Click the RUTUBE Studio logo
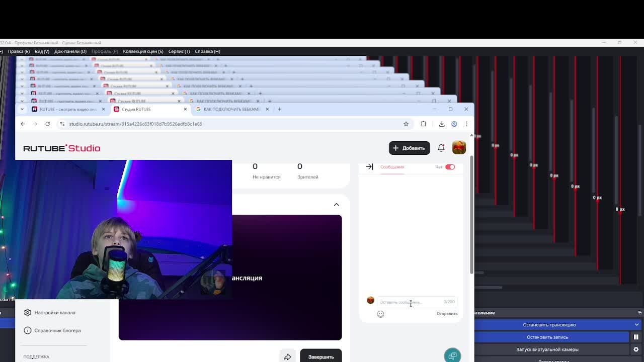 coord(62,148)
